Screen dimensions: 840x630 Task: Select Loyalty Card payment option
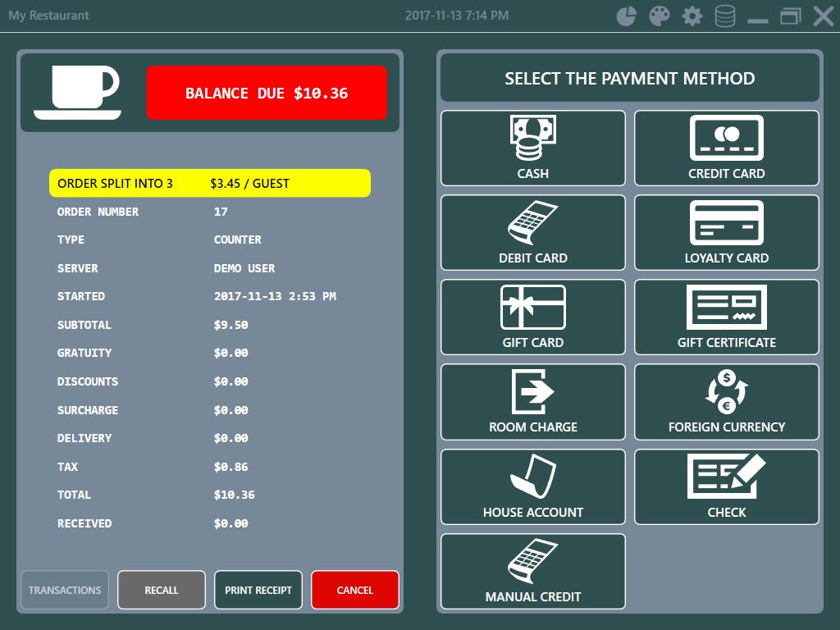pyautogui.click(x=726, y=232)
